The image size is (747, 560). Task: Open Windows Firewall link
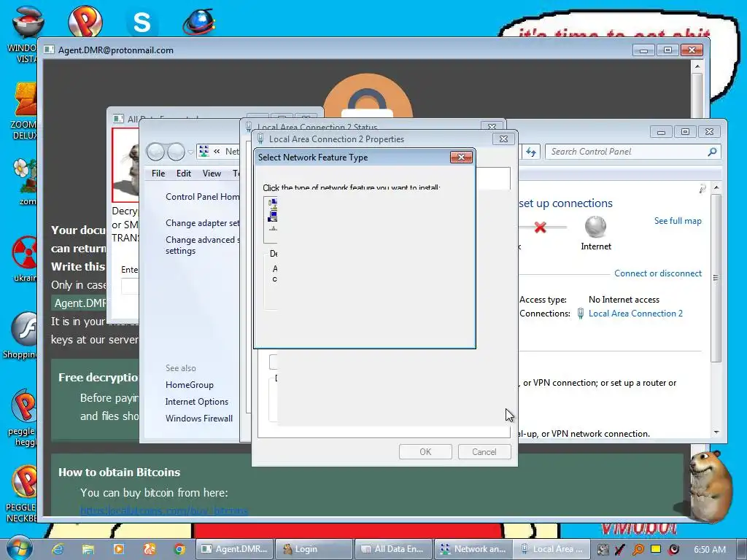pyautogui.click(x=199, y=418)
